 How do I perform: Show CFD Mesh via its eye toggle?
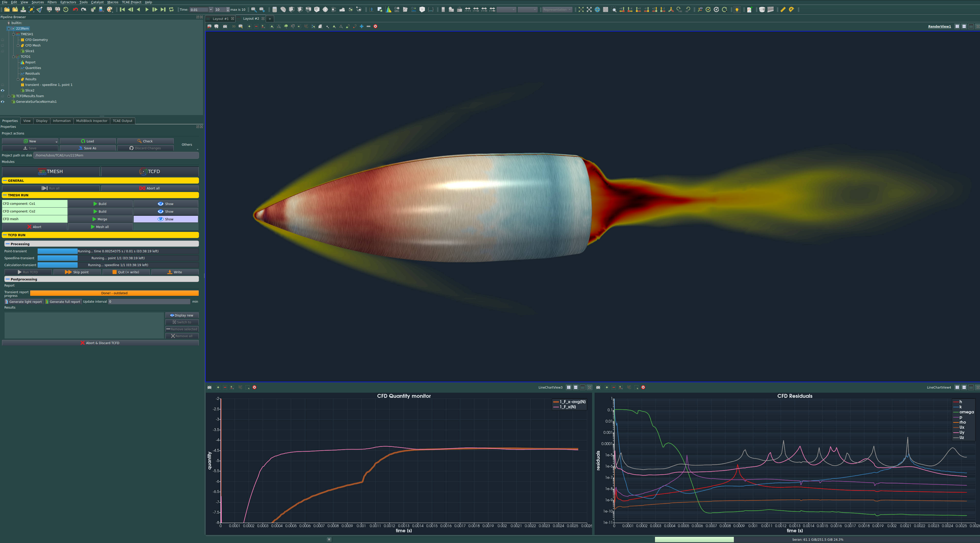[3, 45]
